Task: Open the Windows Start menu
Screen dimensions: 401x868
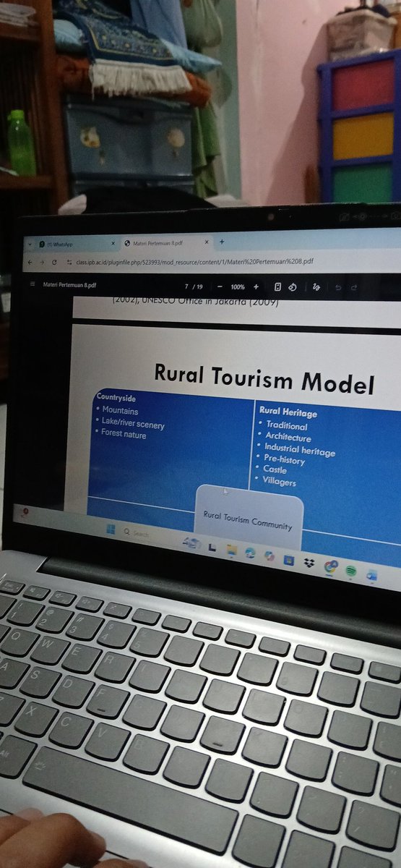Action: pos(111,529)
